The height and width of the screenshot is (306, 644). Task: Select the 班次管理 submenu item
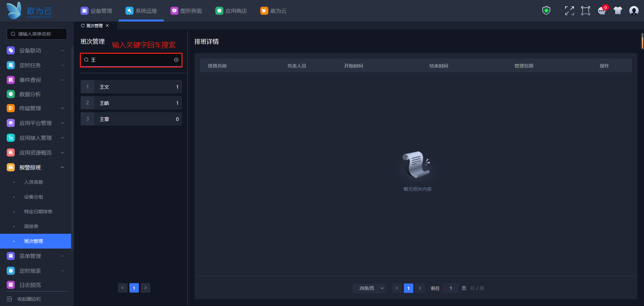point(36,241)
